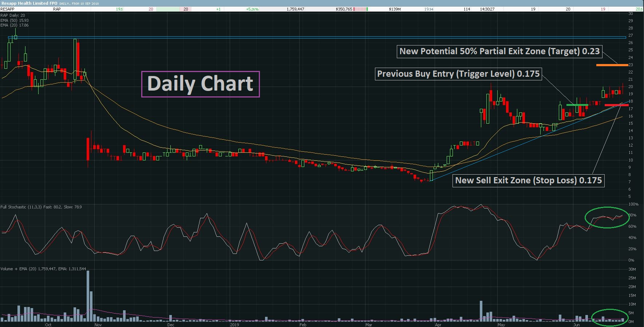Click the EMA (50) 15.93 indicator label
The width and height of the screenshot is (644, 327).
click(x=15, y=20)
